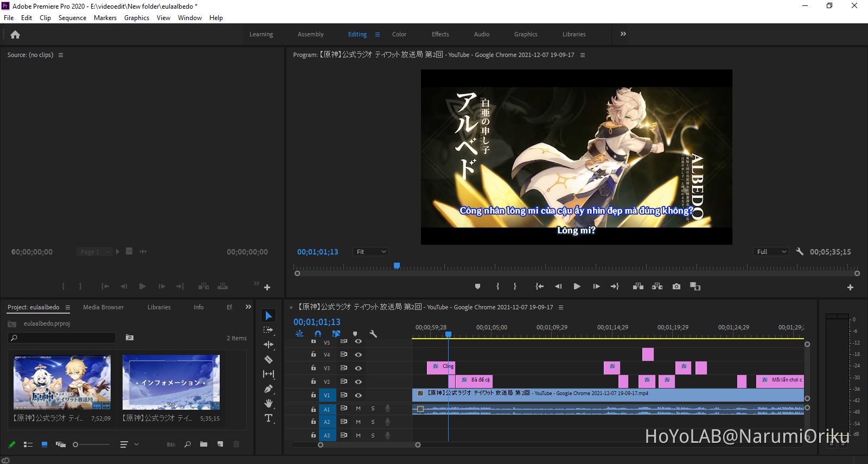The image size is (868, 464).
Task: Open the Sequence menu
Action: (72, 18)
